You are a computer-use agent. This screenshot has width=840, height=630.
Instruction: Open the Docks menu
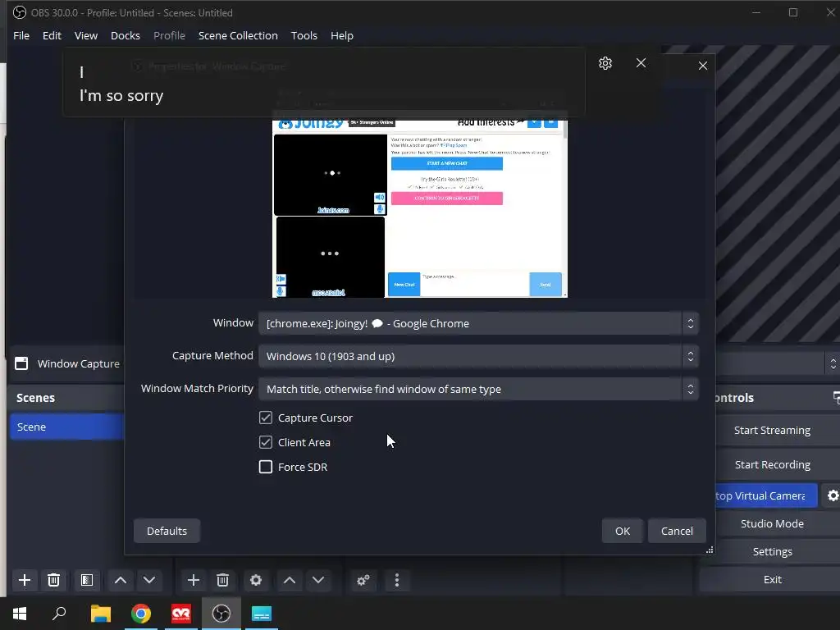tap(126, 36)
